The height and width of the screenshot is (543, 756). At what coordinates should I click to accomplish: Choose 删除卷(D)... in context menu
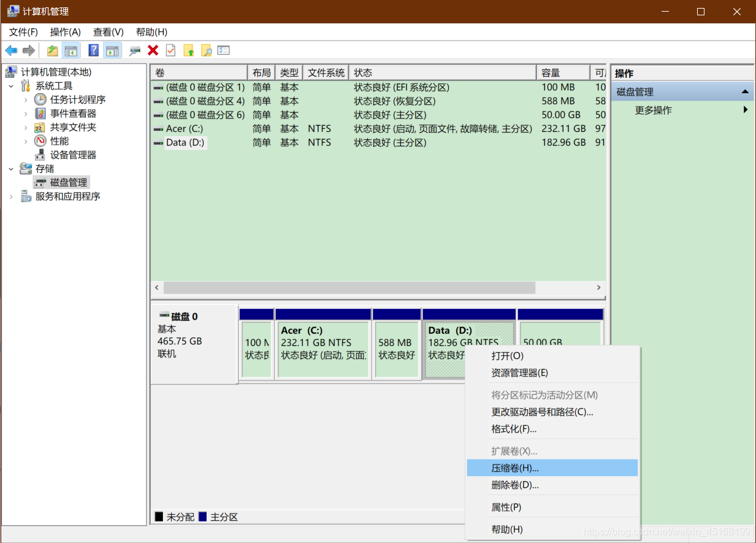coord(552,485)
